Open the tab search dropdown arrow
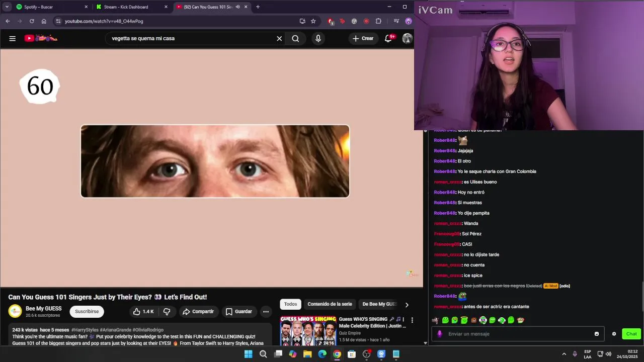The image size is (644, 362). pyautogui.click(x=7, y=7)
